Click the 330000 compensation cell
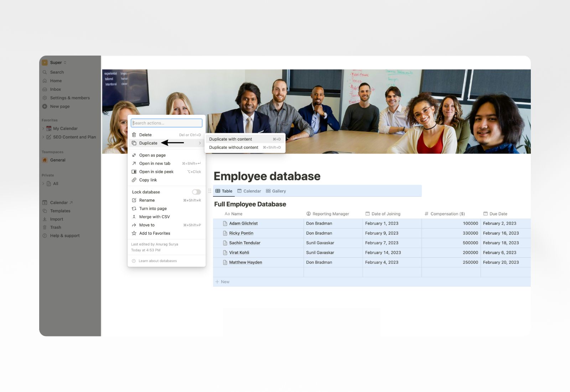 (x=451, y=233)
